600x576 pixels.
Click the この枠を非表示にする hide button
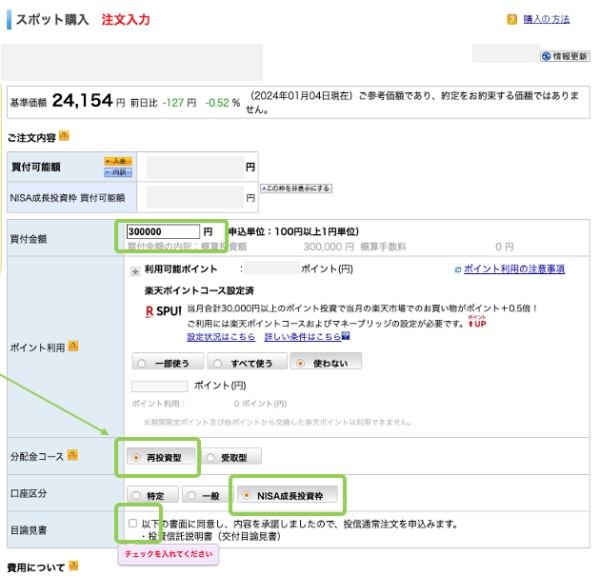point(296,188)
